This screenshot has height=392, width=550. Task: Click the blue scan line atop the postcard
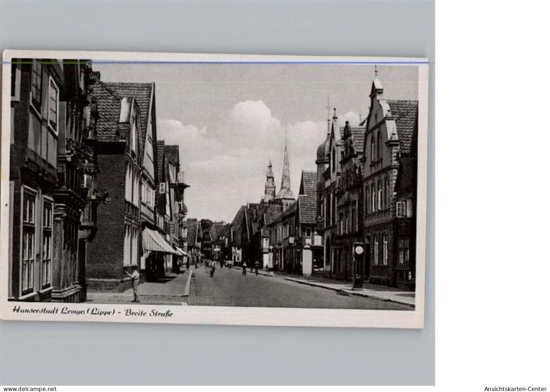pyautogui.click(x=215, y=63)
